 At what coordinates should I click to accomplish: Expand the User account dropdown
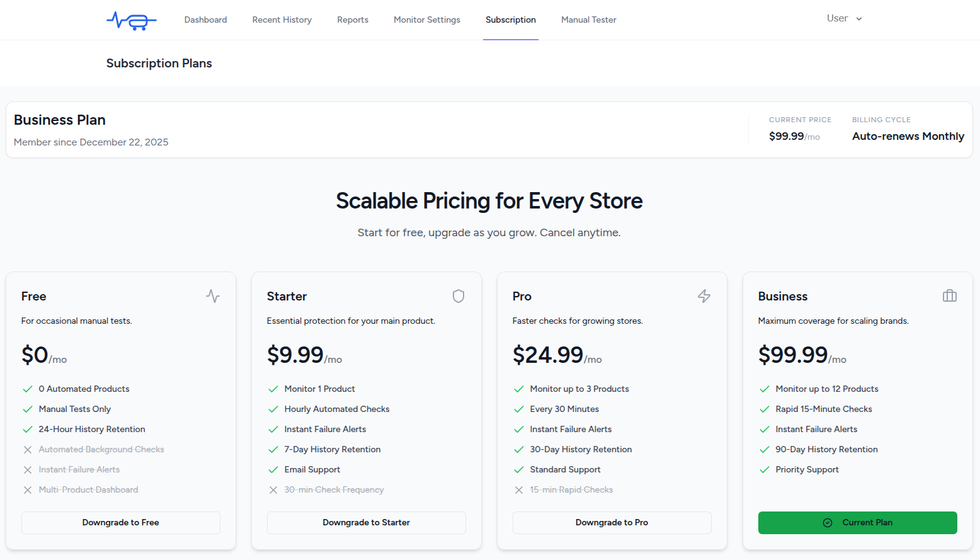tap(844, 19)
